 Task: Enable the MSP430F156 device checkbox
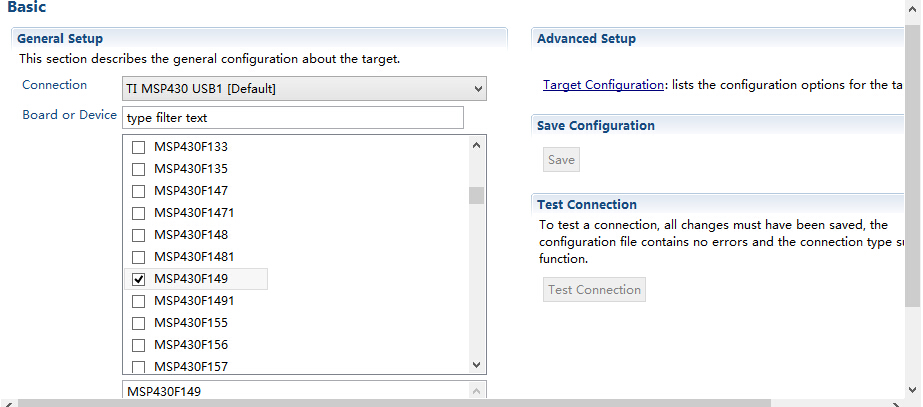coord(138,345)
